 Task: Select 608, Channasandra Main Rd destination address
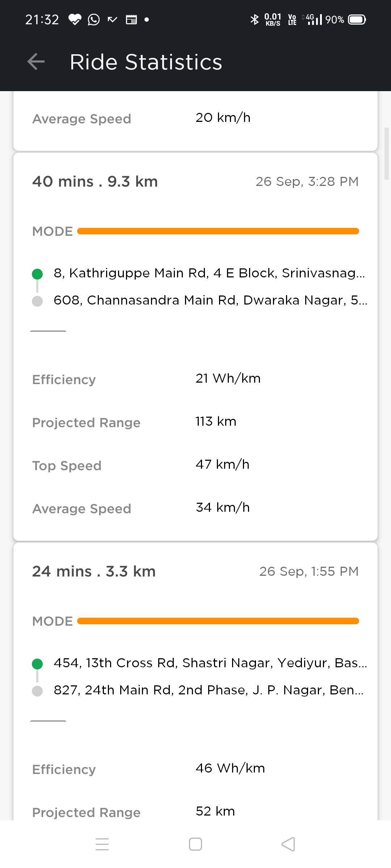[x=210, y=300]
